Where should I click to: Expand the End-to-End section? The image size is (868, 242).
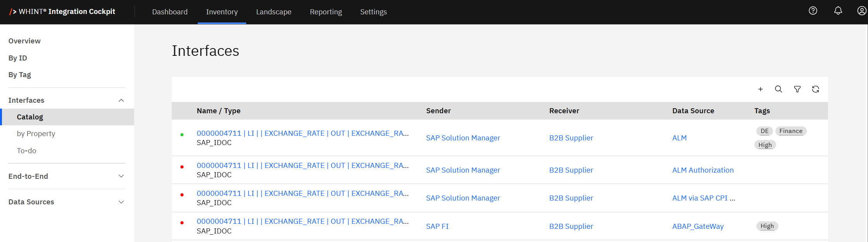coord(121,176)
